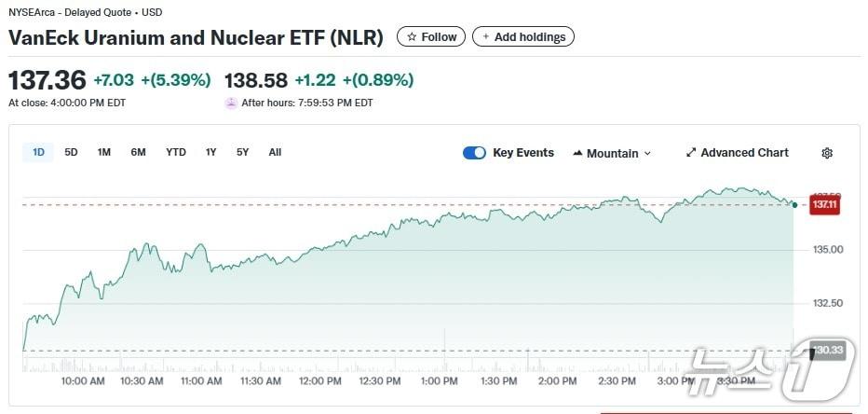Select the 5Y time range
The width and height of the screenshot is (868, 414).
pos(242,152)
